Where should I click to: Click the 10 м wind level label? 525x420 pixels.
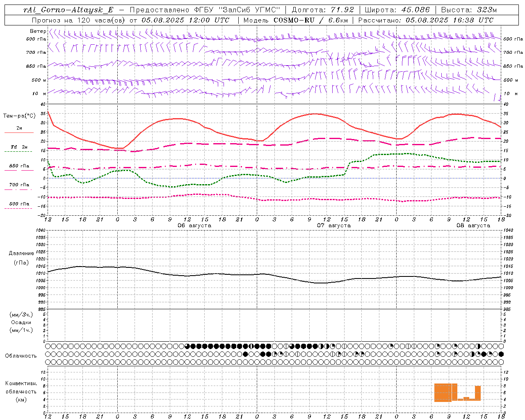pos(39,94)
